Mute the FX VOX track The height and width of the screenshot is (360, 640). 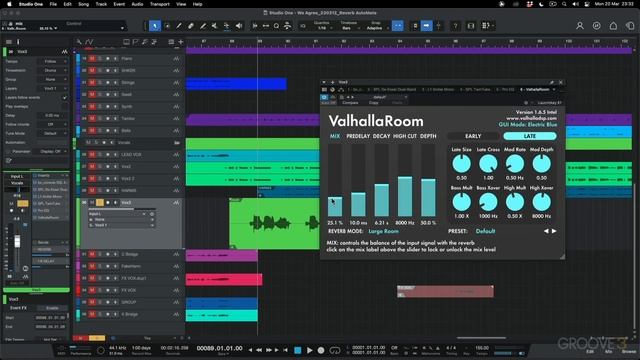[92, 290]
